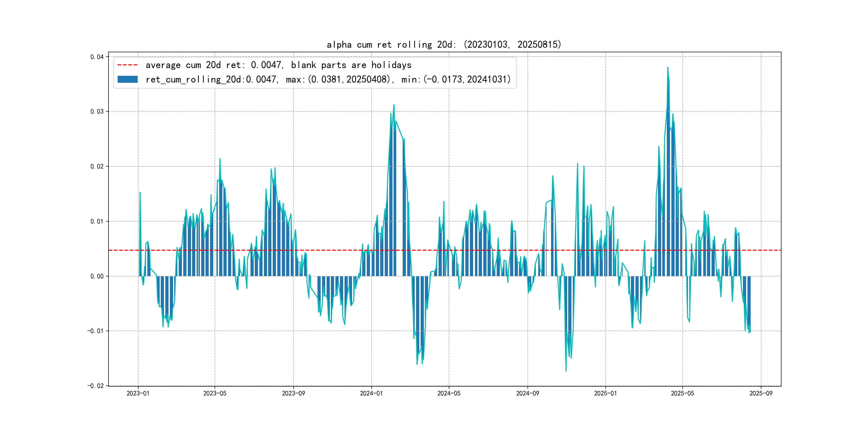Click the highest peak near April 2025

click(x=668, y=68)
